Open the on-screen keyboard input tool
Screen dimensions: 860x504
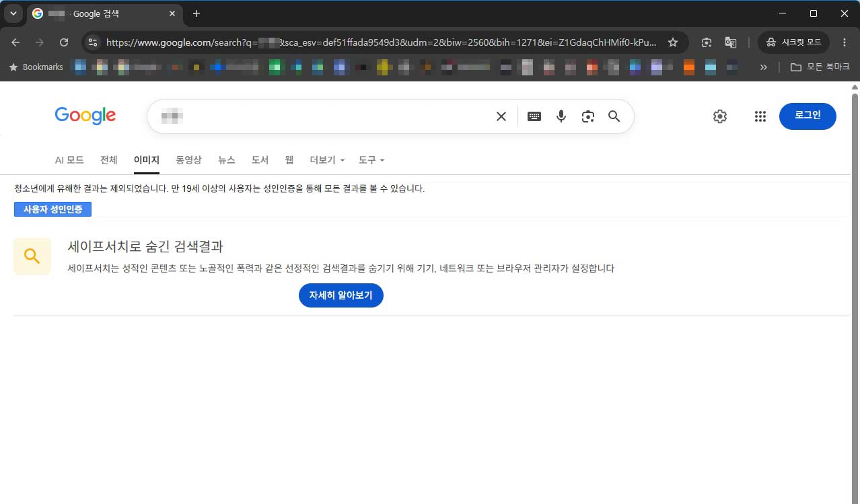point(534,116)
